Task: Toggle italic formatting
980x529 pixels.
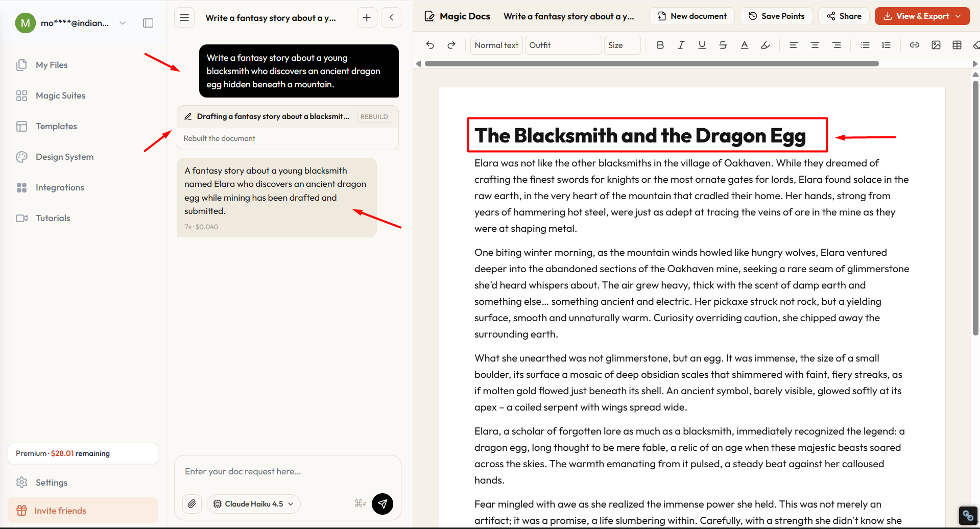Action: (681, 45)
